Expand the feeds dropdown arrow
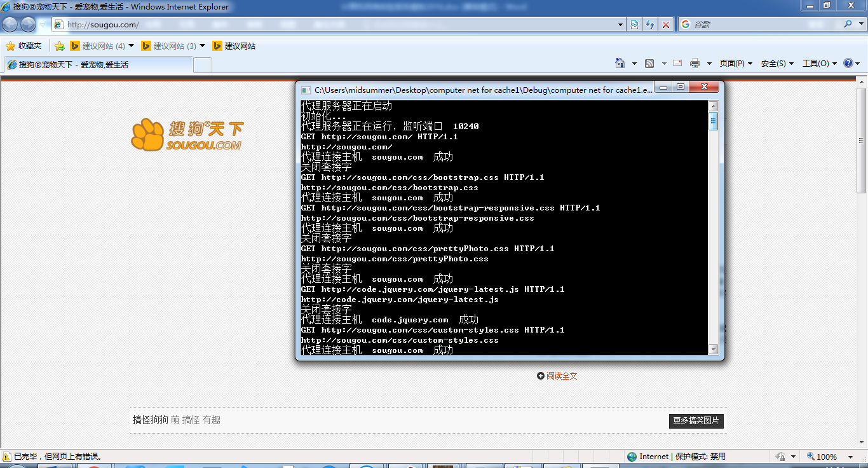Image resolution: width=868 pixels, height=468 pixels. [x=664, y=64]
